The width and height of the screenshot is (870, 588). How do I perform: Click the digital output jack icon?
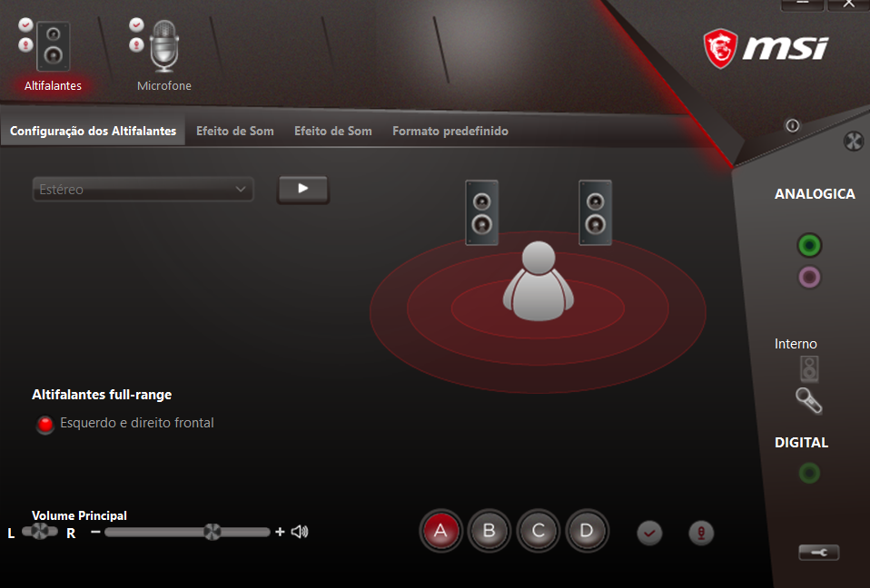(809, 473)
